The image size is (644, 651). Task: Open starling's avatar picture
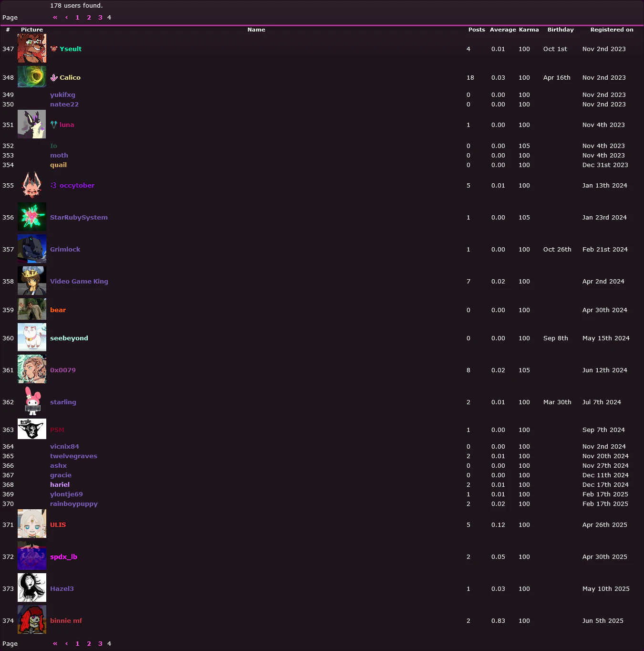coord(32,401)
